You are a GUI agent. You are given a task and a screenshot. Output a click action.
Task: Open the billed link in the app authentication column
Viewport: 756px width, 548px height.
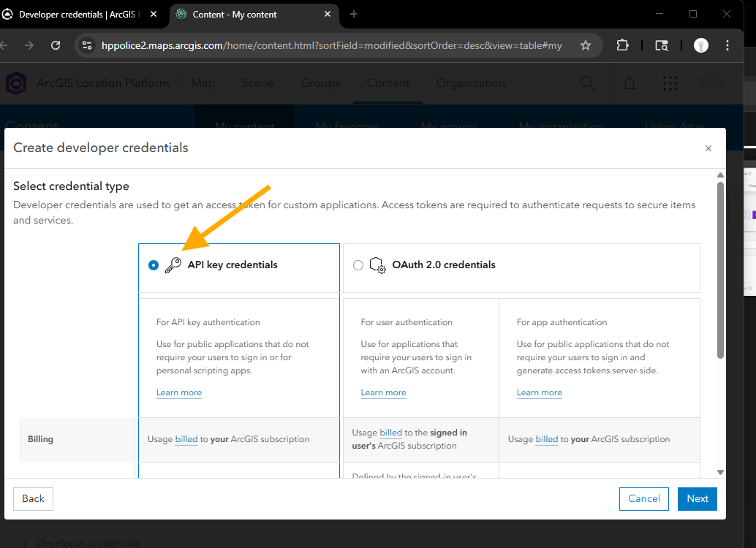tap(547, 439)
